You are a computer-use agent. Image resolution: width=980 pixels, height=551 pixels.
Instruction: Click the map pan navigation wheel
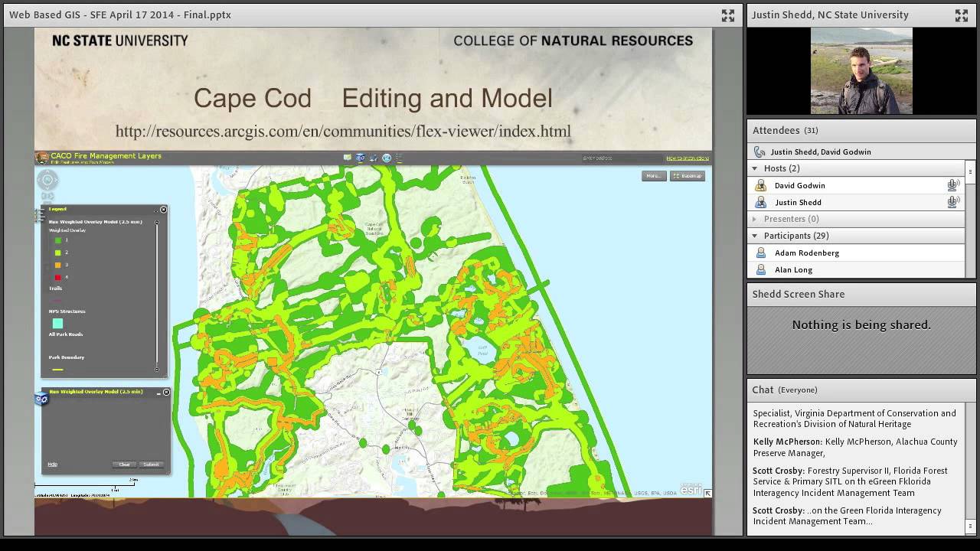coord(47,180)
